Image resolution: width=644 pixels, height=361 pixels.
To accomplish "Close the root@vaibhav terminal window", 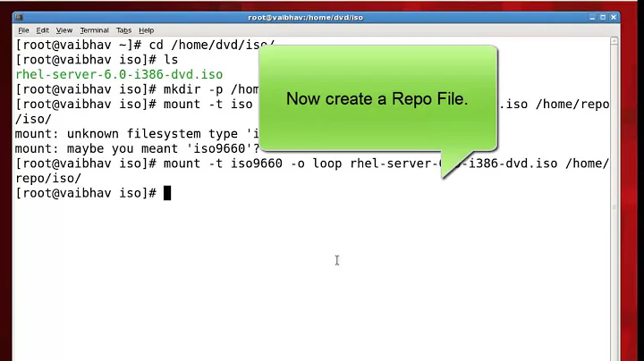I will click(614, 17).
